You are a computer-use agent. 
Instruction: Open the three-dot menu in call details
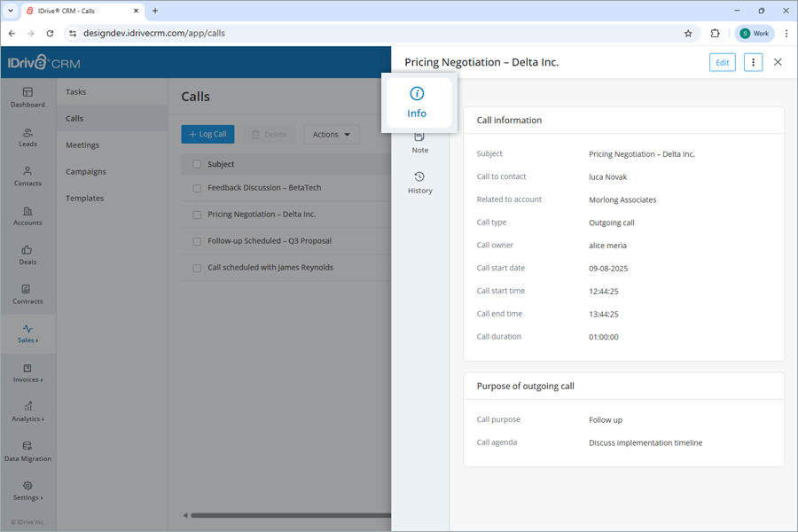pos(753,62)
